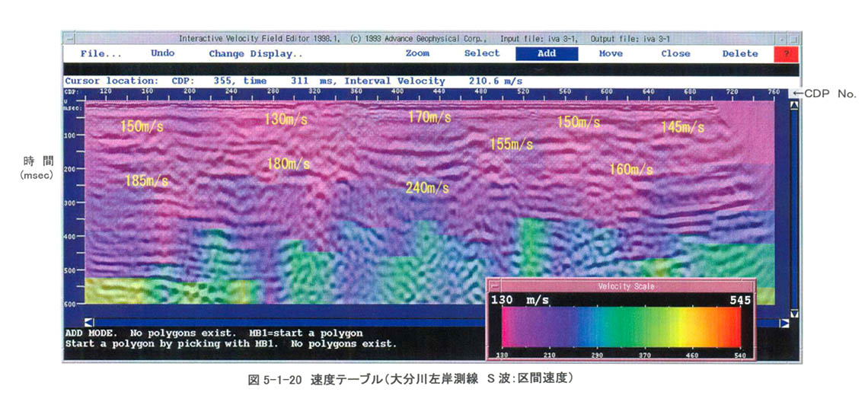Choose the Delete mode
Viewport: 868px width, 405px height.
(x=740, y=53)
